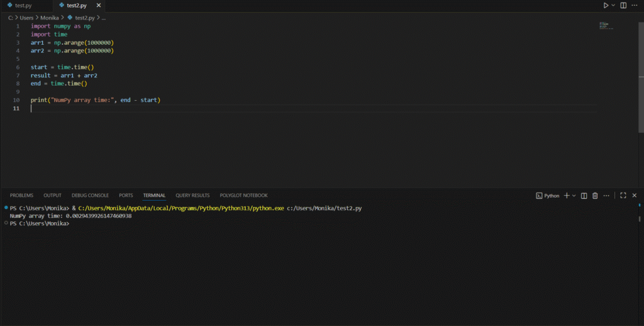Open the Users breadcrumb segment
Screen dimensions: 644x326
click(x=26, y=18)
